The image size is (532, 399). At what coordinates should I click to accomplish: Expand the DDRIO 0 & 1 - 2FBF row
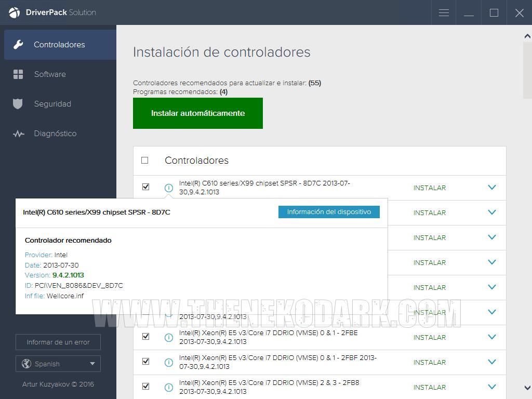[492, 362]
